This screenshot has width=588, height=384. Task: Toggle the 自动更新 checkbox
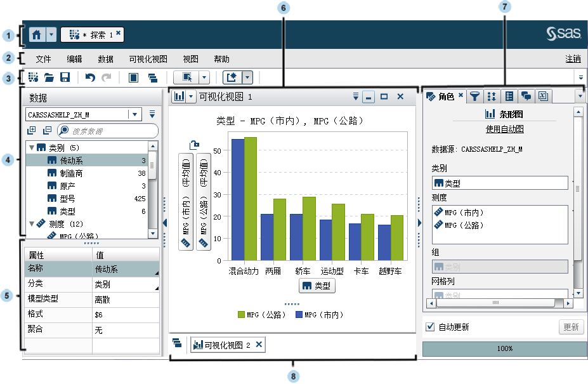(x=431, y=327)
